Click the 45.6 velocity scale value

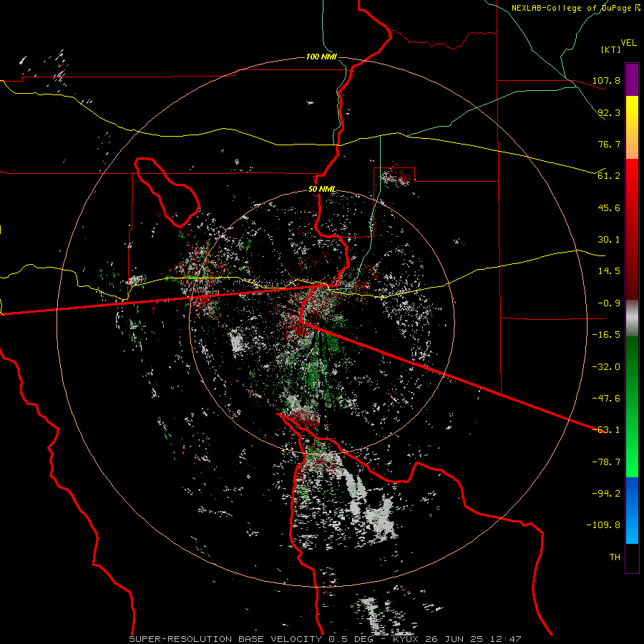coord(609,208)
